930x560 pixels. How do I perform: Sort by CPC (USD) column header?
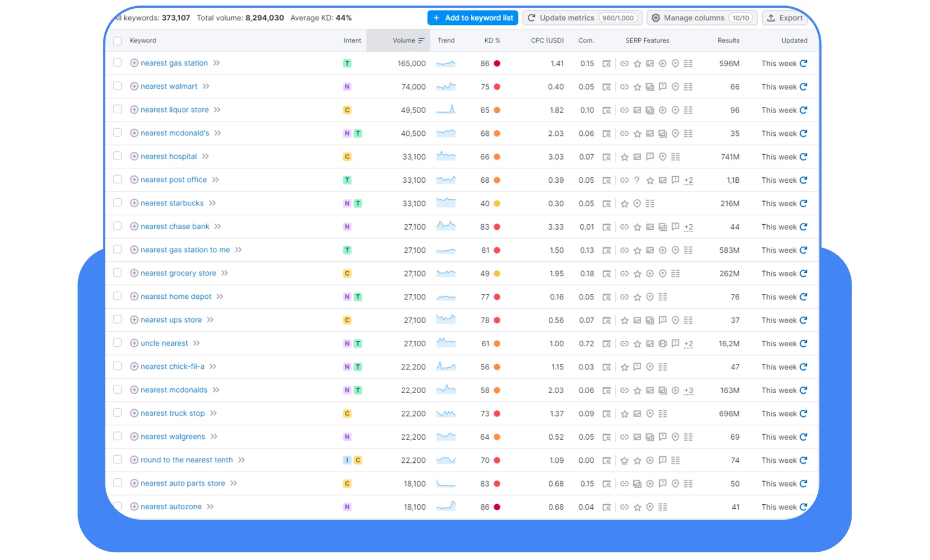[x=547, y=40]
